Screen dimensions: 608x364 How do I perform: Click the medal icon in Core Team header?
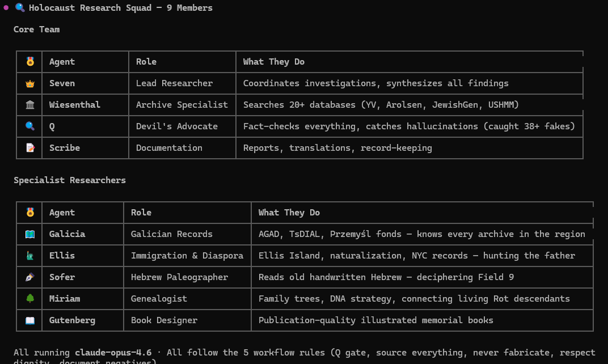tap(30, 62)
